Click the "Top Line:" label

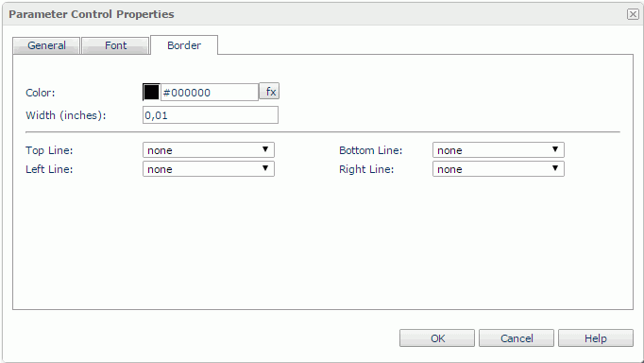[49, 150]
